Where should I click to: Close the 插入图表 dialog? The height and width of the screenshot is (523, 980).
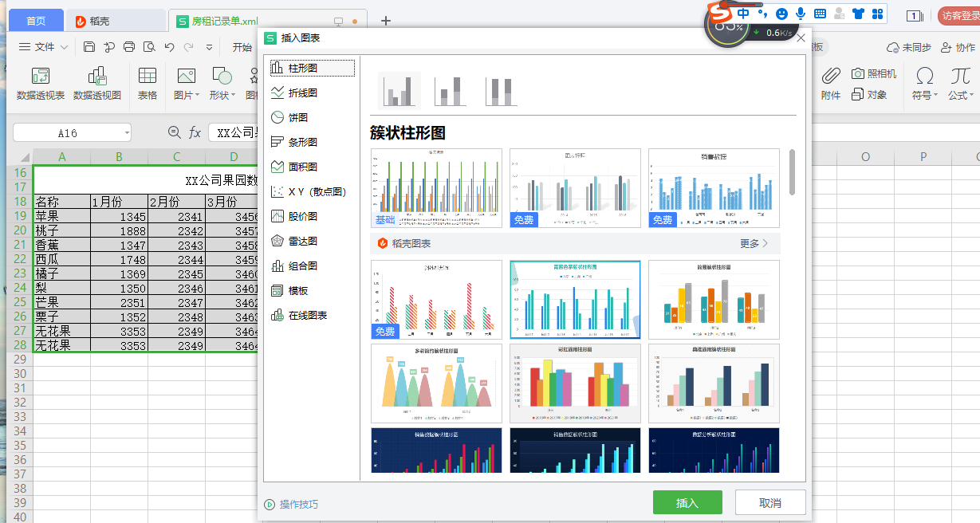pos(801,37)
